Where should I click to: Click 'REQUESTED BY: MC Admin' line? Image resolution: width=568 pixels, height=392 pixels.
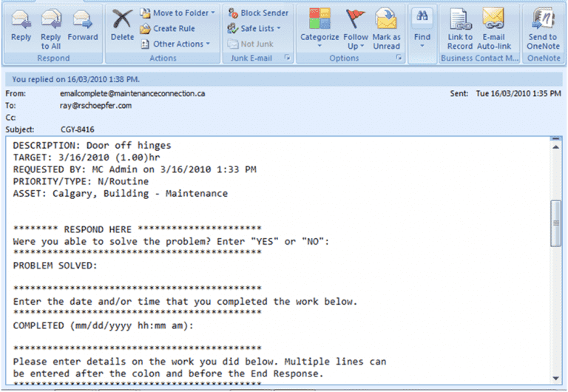click(x=135, y=169)
